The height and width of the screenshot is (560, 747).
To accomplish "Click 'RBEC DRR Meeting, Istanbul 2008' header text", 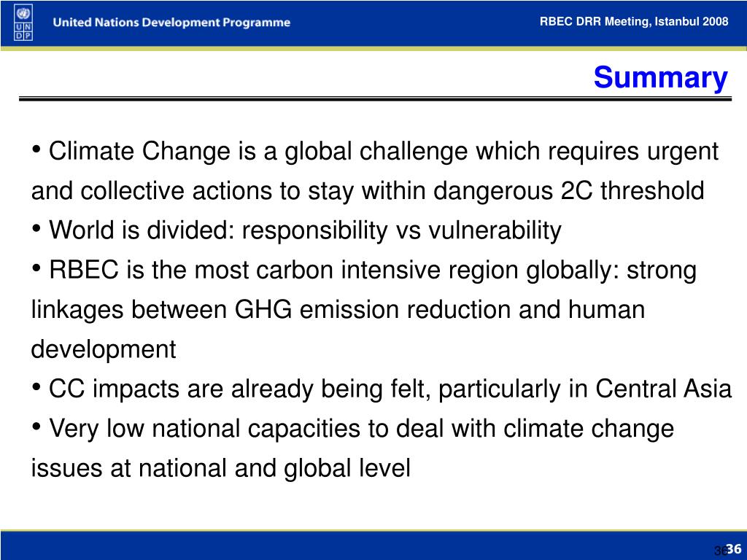I will [634, 21].
